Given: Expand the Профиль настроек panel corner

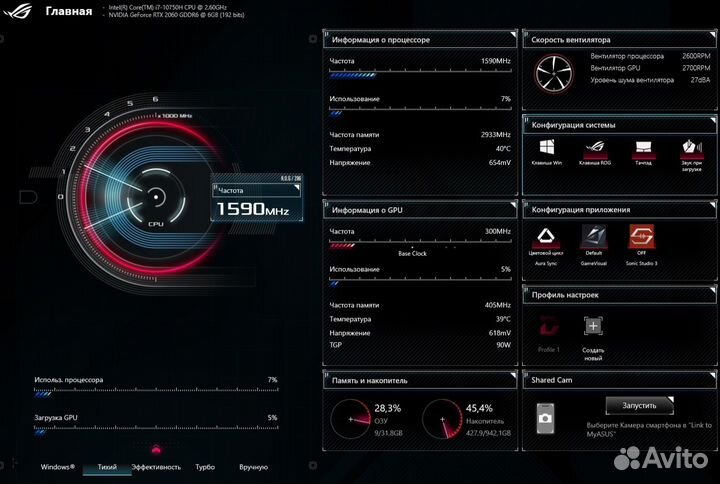Looking at the screenshot, I should 712,290.
